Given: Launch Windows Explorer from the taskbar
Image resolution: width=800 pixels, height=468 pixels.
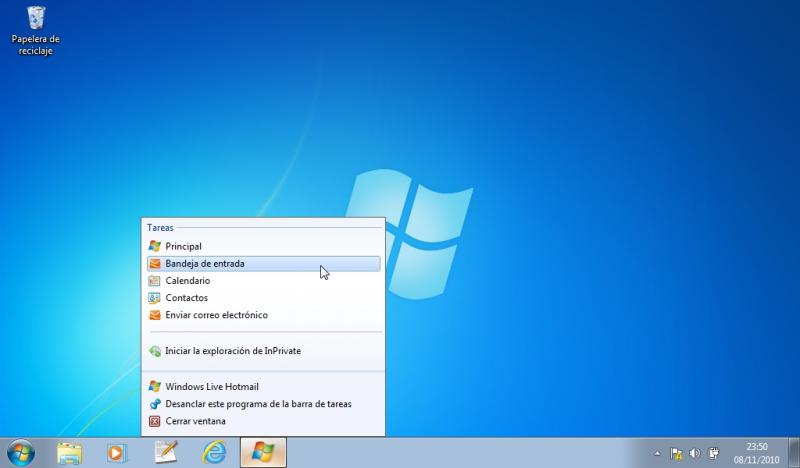Looking at the screenshot, I should tap(69, 453).
